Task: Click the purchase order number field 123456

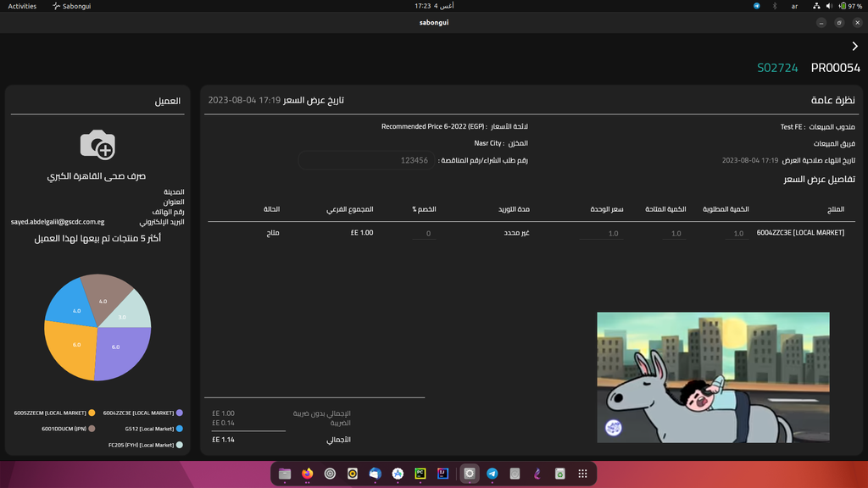Action: [x=366, y=159]
